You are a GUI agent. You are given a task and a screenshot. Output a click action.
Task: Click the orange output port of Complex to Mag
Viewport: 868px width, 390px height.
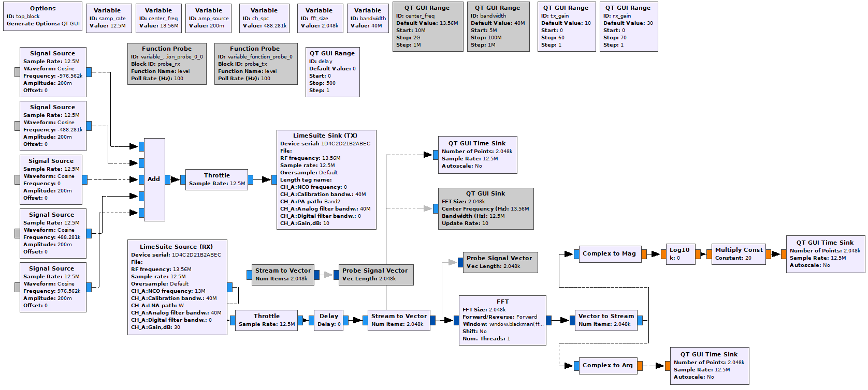(644, 254)
